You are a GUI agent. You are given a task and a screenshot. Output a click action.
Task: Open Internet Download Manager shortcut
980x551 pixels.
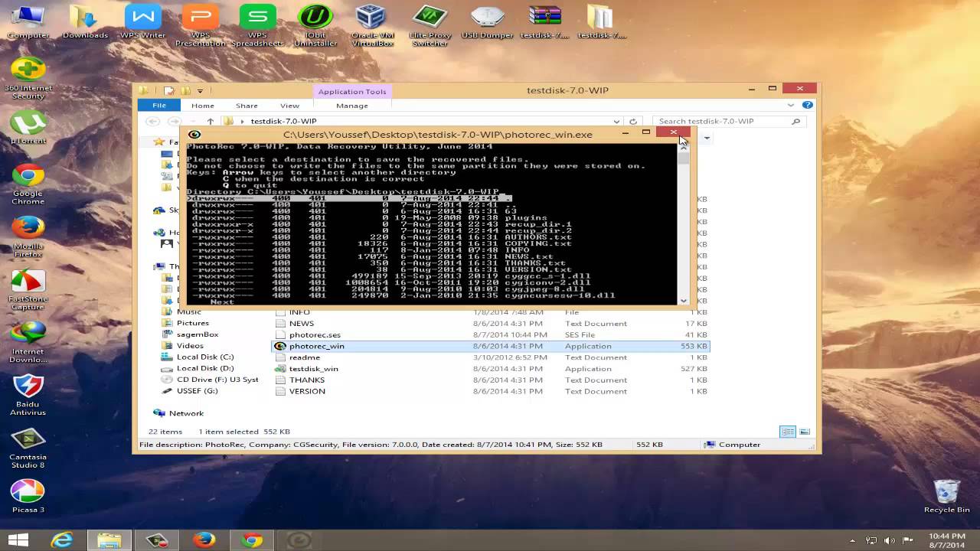(x=28, y=342)
